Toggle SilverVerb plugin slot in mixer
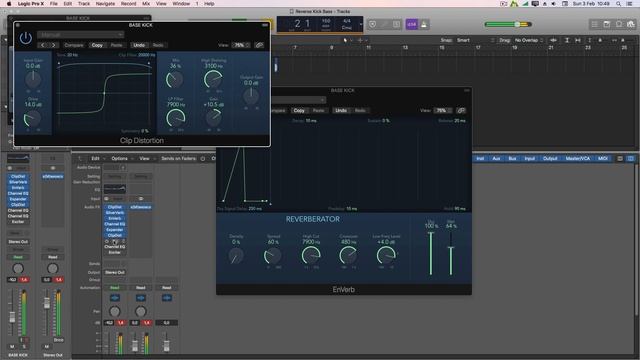 pyautogui.click(x=115, y=213)
